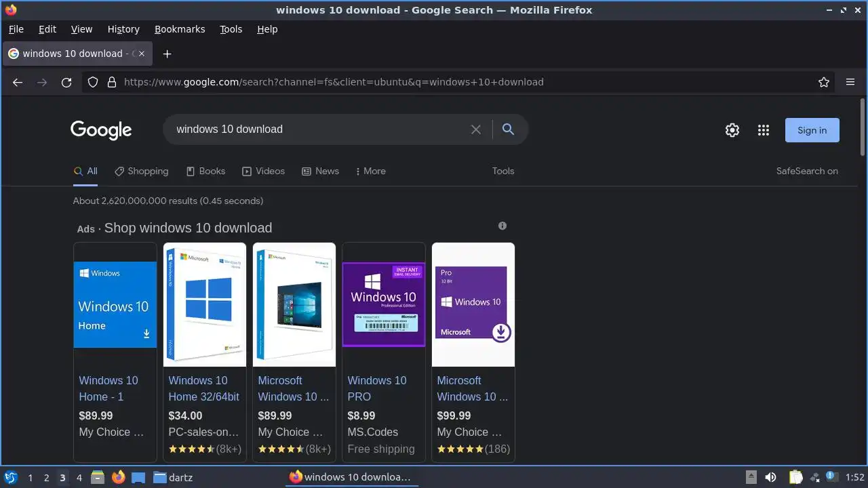Reload the page with the refresh icon
The image size is (868, 488).
click(x=66, y=82)
